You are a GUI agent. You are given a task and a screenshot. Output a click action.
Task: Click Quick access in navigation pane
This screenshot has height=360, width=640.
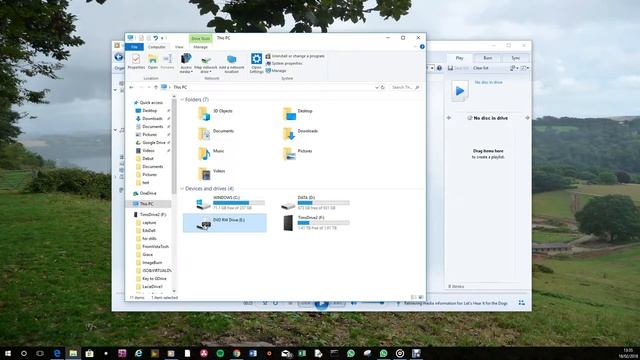pos(151,102)
